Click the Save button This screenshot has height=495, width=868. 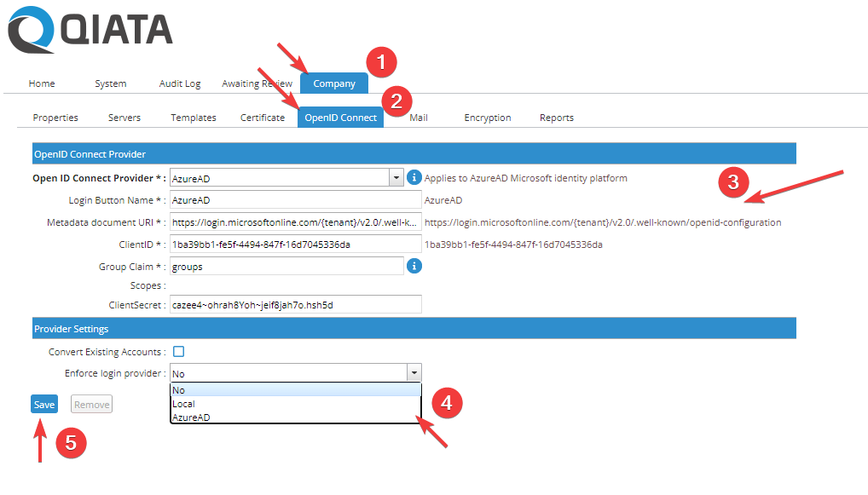[43, 404]
